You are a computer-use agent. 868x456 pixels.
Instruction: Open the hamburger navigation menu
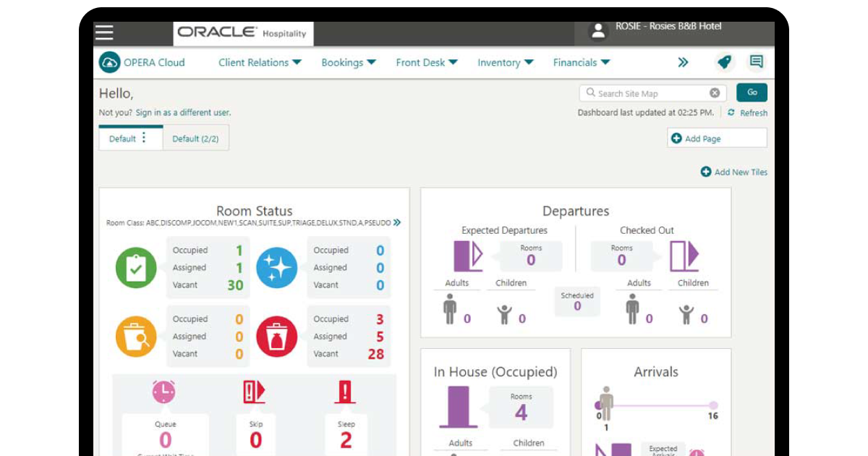point(105,31)
